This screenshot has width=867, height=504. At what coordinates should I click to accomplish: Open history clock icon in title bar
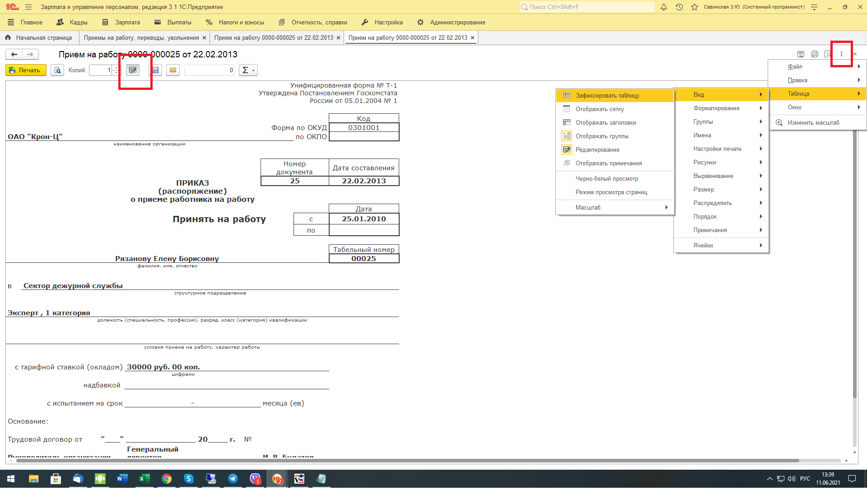click(679, 7)
